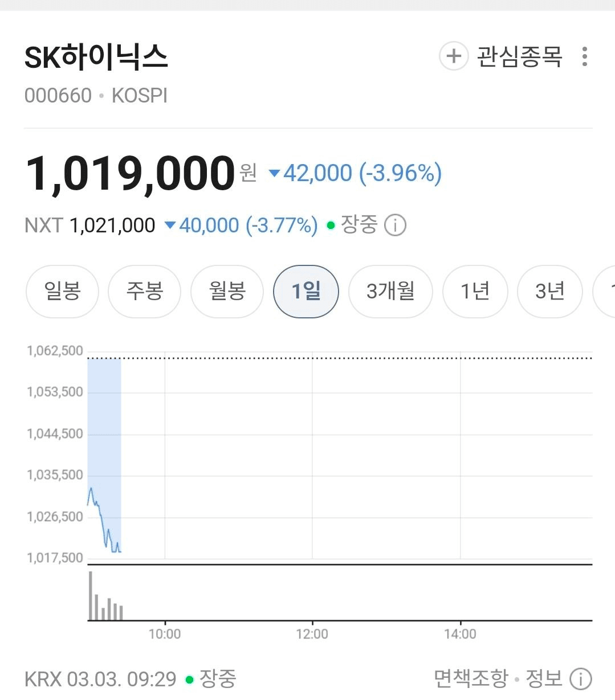Image resolution: width=615 pixels, height=700 pixels.
Task: Select the 1일 one-day chart range
Action: (306, 291)
